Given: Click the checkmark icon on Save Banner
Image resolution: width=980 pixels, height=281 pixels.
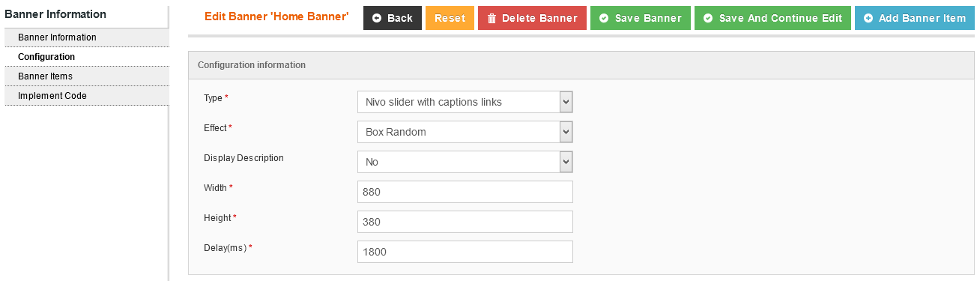Looking at the screenshot, I should pos(604,18).
